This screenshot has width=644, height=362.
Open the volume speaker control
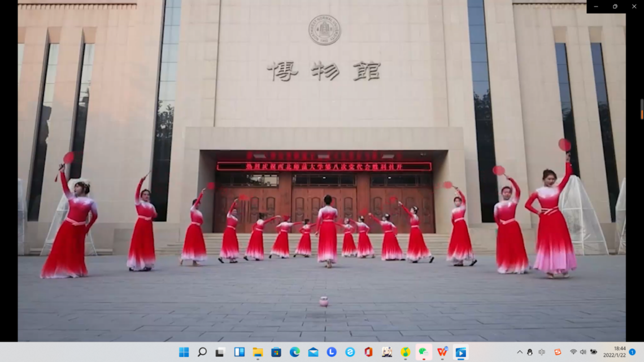pos(583,352)
